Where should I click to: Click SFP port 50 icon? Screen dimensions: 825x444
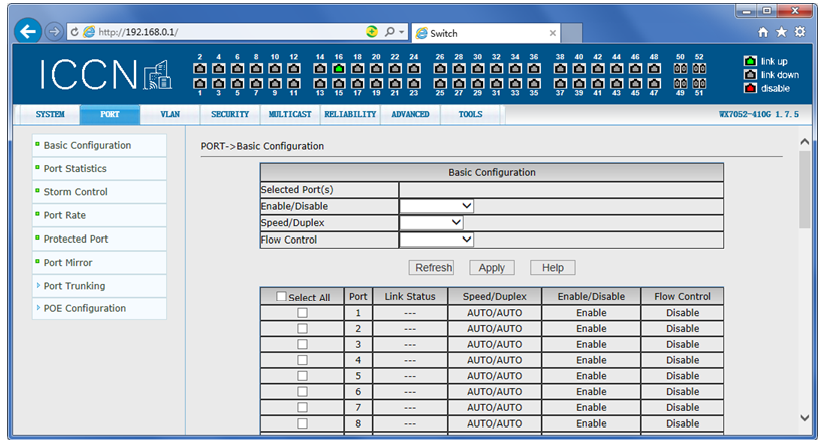click(680, 68)
